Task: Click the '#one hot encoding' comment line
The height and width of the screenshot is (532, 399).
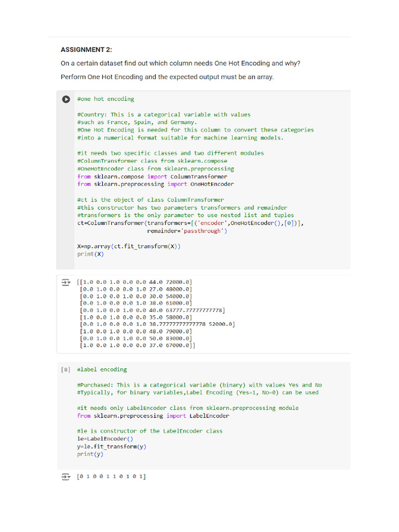Action: [x=105, y=99]
